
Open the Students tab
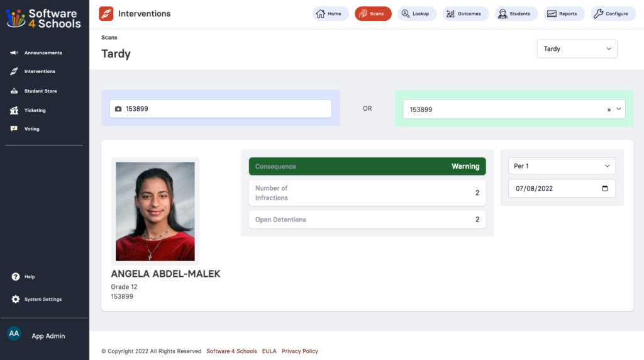pos(516,14)
